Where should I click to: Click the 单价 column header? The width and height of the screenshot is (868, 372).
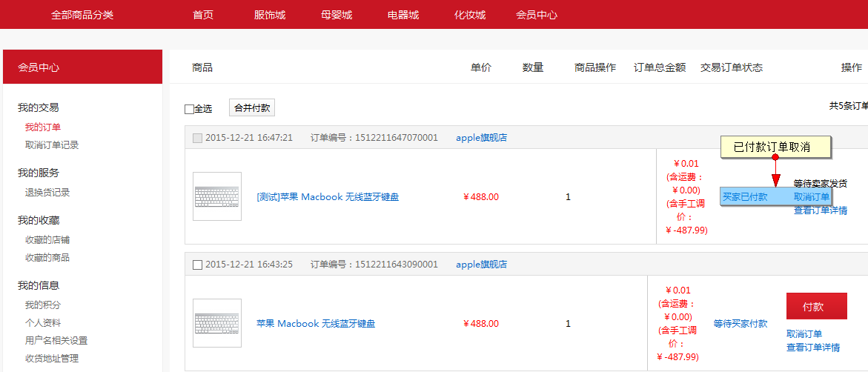click(481, 67)
